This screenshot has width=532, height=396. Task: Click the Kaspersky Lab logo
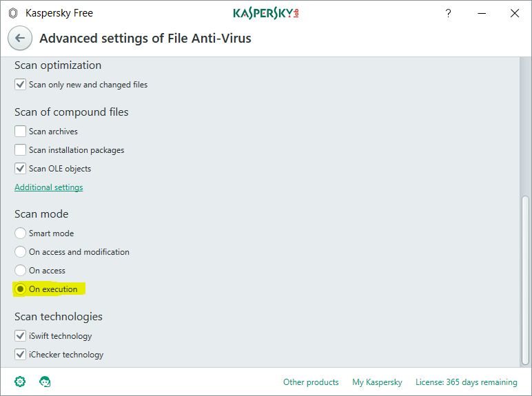[266, 13]
